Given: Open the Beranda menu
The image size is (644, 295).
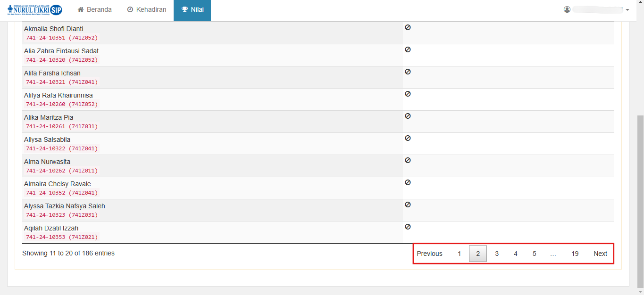Looking at the screenshot, I should [x=94, y=10].
